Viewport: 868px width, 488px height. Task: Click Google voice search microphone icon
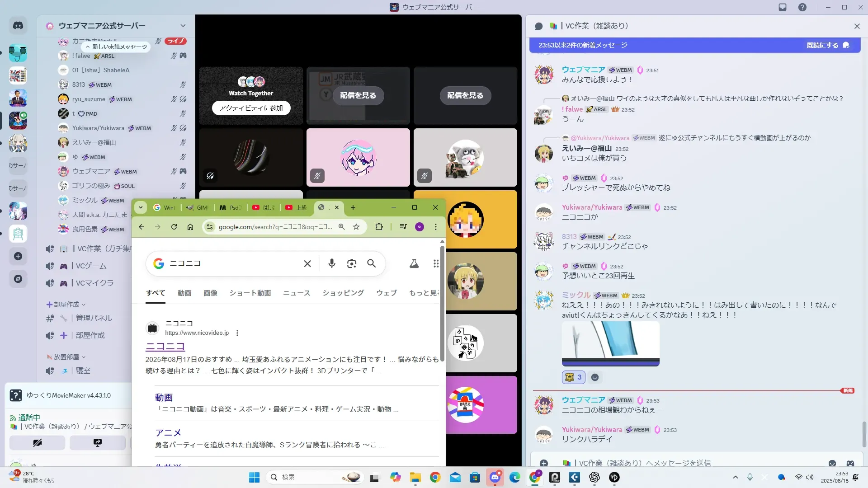tap(332, 263)
